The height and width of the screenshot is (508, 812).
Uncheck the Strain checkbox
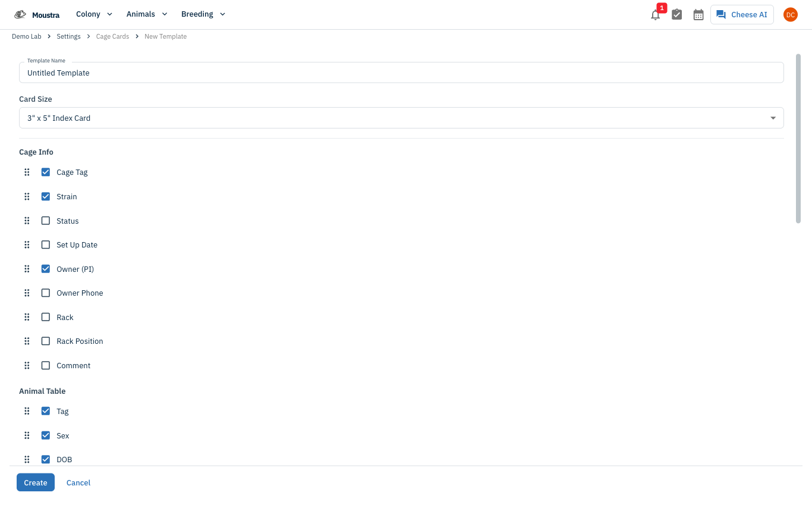[x=46, y=196]
